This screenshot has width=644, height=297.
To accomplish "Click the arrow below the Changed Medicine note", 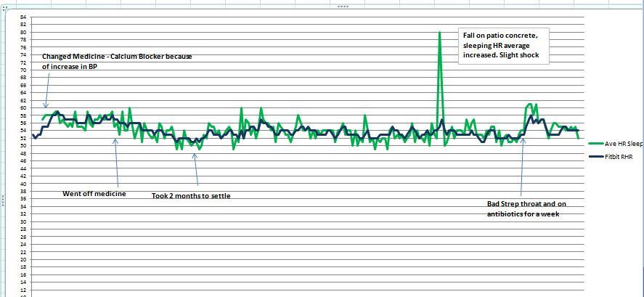I will (45, 96).
